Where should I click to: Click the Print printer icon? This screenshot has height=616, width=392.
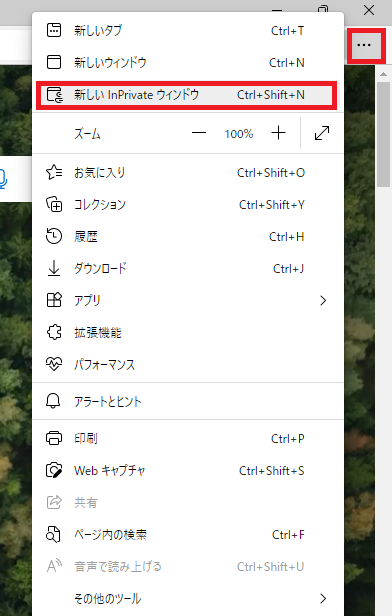pyautogui.click(x=54, y=438)
